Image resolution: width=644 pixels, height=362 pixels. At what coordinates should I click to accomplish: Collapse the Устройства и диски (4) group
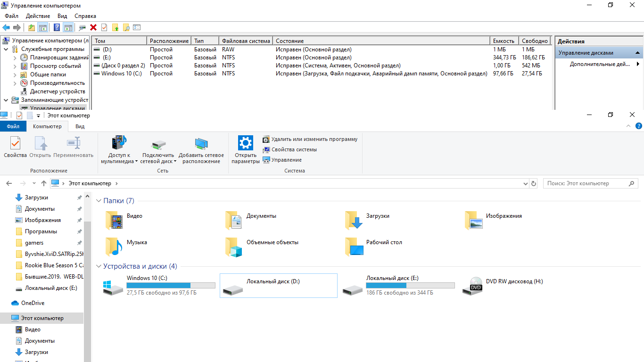[99, 266]
